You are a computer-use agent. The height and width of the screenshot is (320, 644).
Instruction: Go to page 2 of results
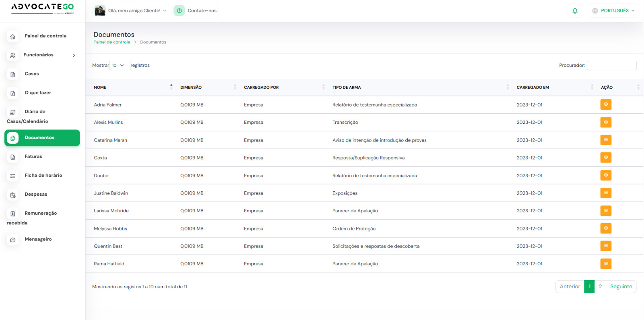tap(600, 287)
